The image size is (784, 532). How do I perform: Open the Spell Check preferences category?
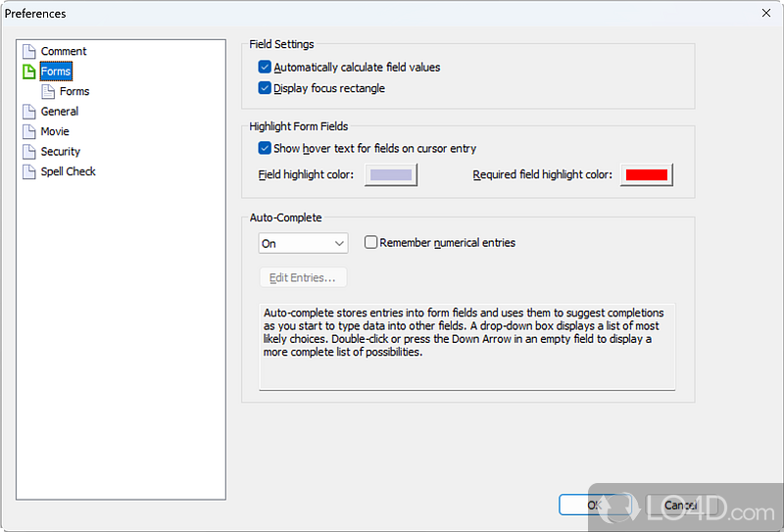click(x=68, y=171)
